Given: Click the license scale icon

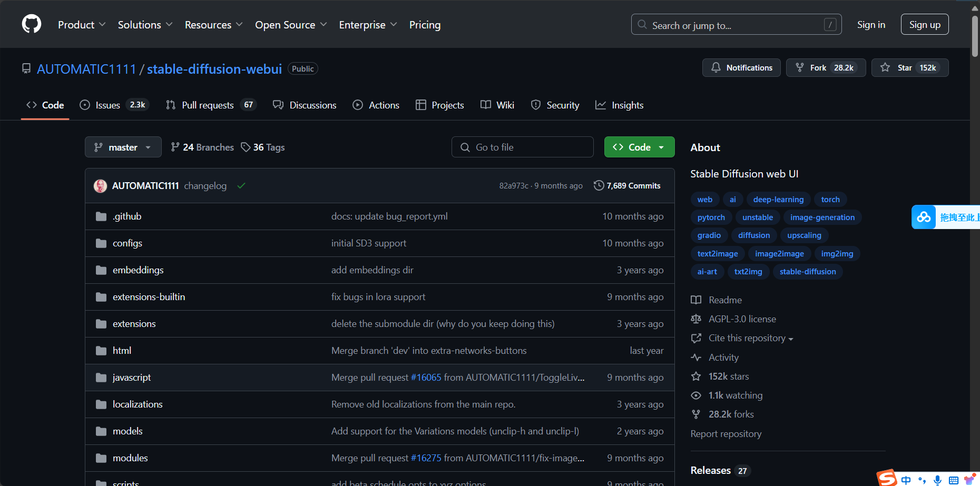Looking at the screenshot, I should click(696, 319).
